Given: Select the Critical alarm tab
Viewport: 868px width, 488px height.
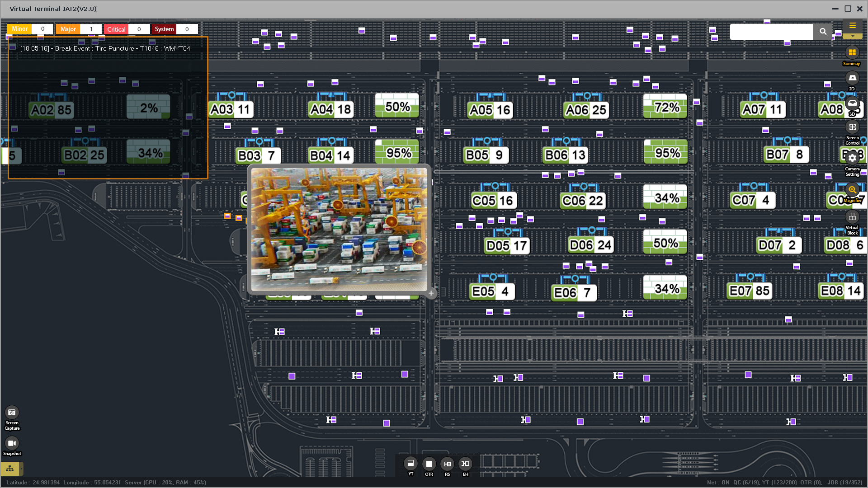Looking at the screenshot, I should tap(116, 29).
